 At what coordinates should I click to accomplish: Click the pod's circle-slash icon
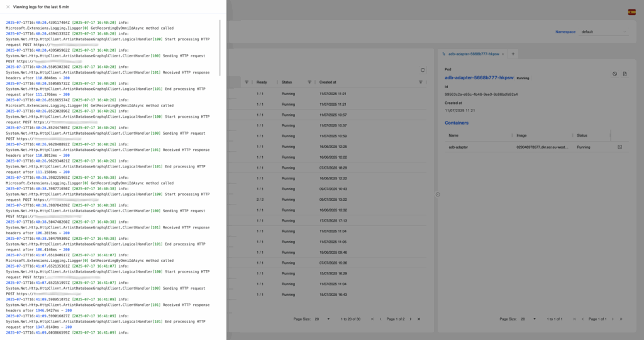(615, 74)
